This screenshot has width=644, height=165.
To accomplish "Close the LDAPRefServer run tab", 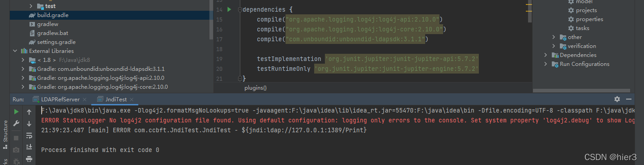I will (x=84, y=100).
